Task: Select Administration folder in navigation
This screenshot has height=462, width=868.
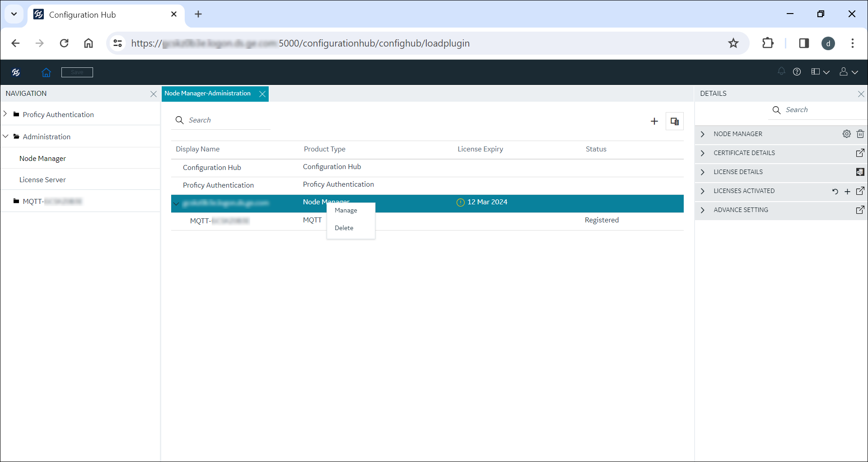Action: point(47,137)
